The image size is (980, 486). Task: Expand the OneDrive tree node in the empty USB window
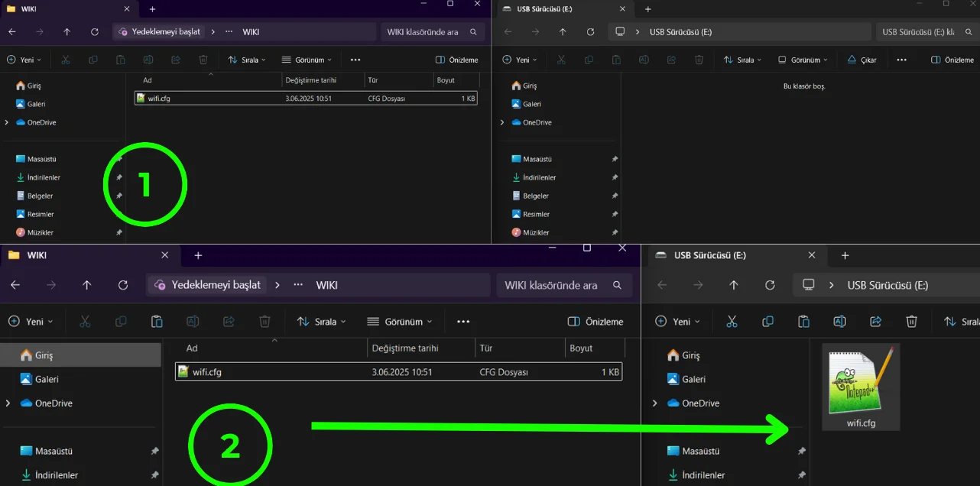[501, 122]
